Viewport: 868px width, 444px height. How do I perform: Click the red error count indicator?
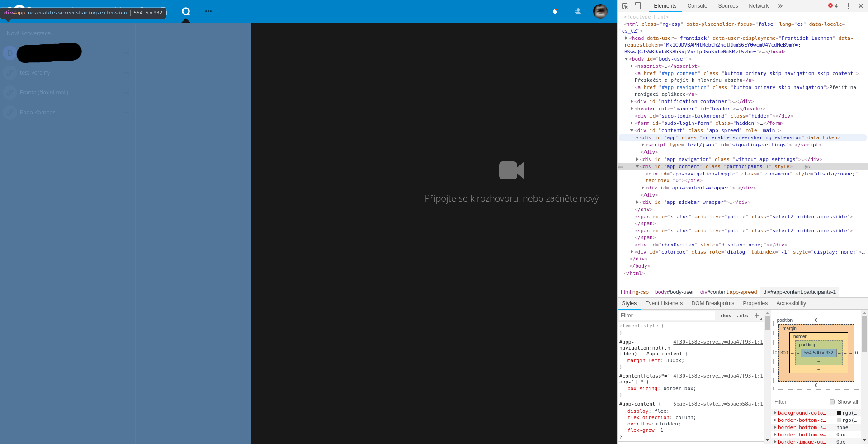833,6
